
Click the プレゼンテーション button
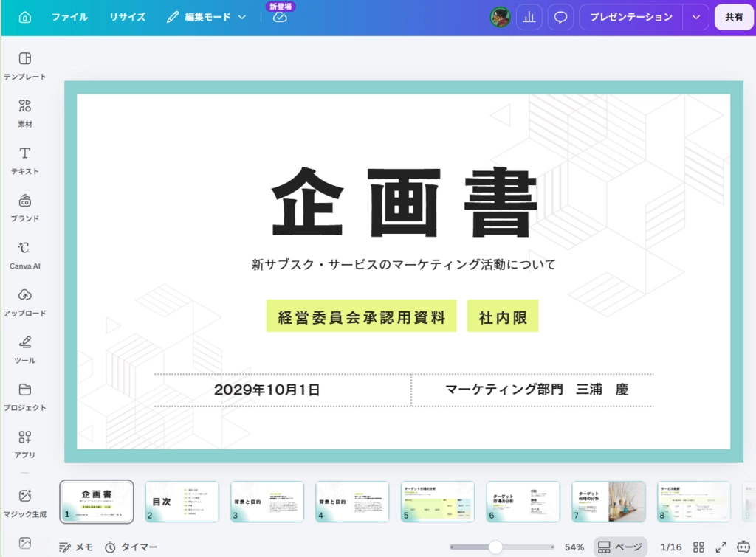click(631, 18)
